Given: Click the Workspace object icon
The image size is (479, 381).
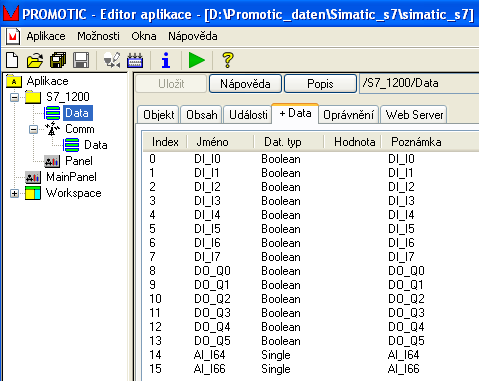Looking at the screenshot, I should tap(33, 193).
